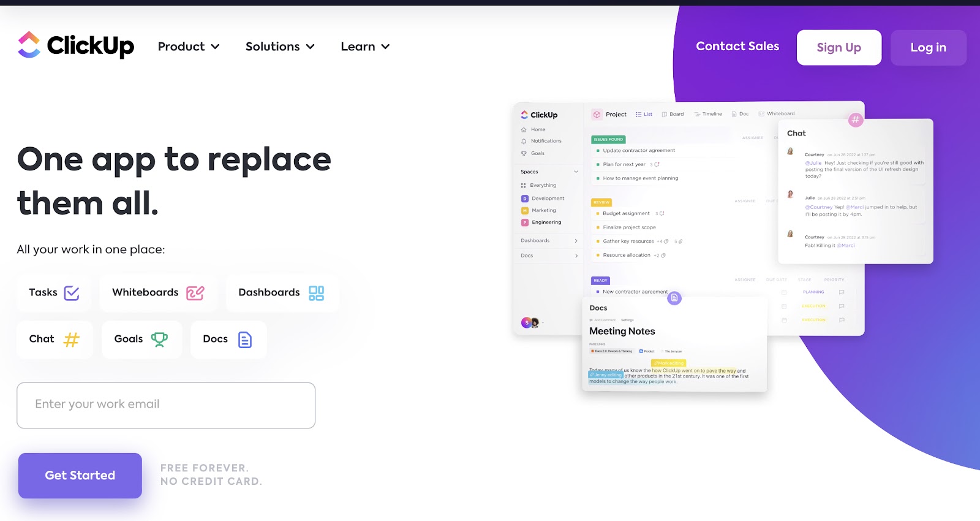This screenshot has width=980, height=521.
Task: Click the ClickUp logo in the header
Action: 76,45
